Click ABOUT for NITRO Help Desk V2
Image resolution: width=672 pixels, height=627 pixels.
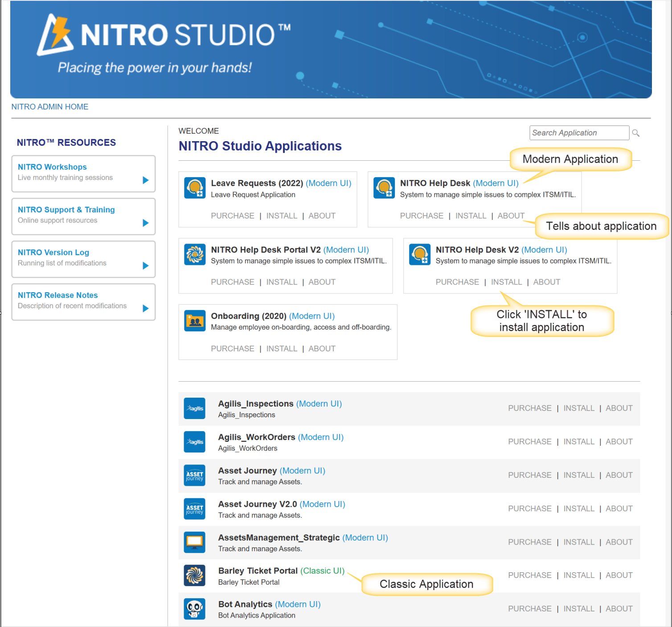(546, 282)
